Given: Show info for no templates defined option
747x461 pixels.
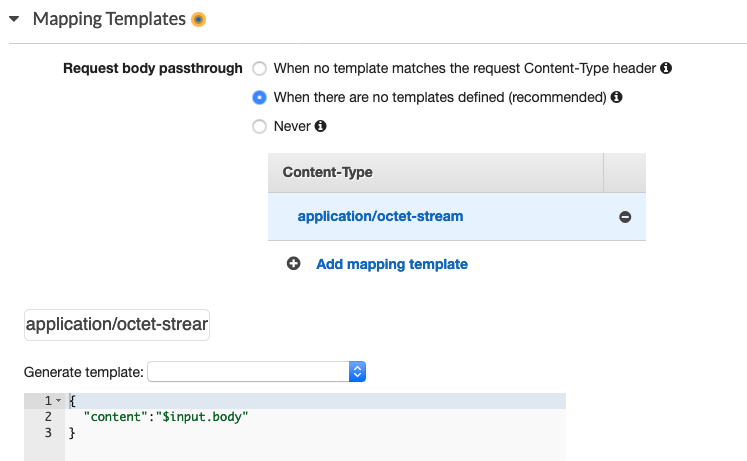Looking at the screenshot, I should pos(616,97).
